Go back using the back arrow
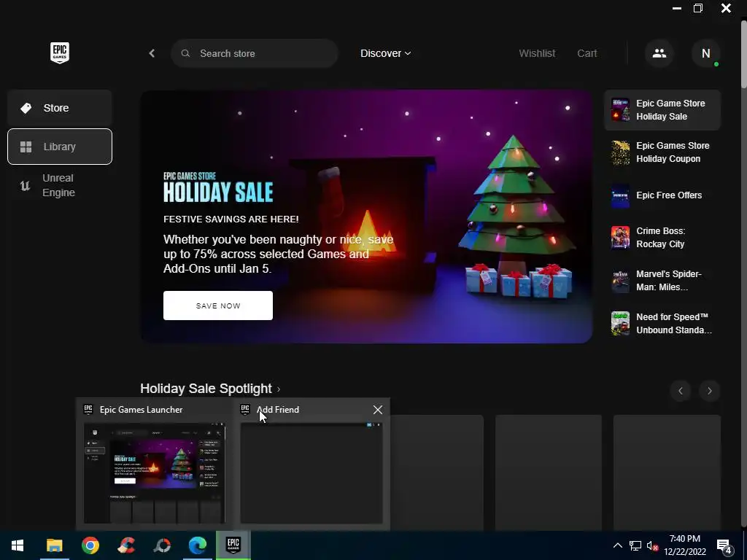This screenshot has width=747, height=560. [152, 53]
